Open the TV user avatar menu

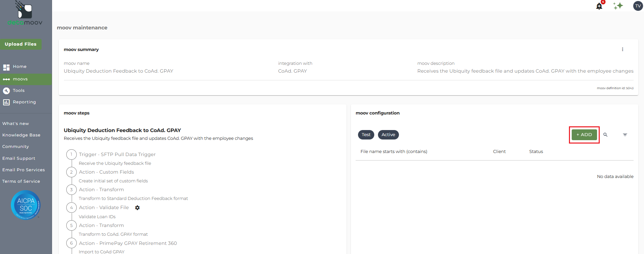coord(638,6)
